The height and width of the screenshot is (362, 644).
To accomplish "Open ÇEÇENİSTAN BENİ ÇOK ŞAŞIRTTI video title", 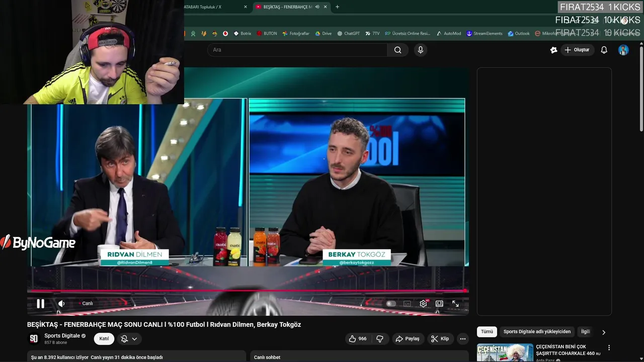I will tap(568, 350).
